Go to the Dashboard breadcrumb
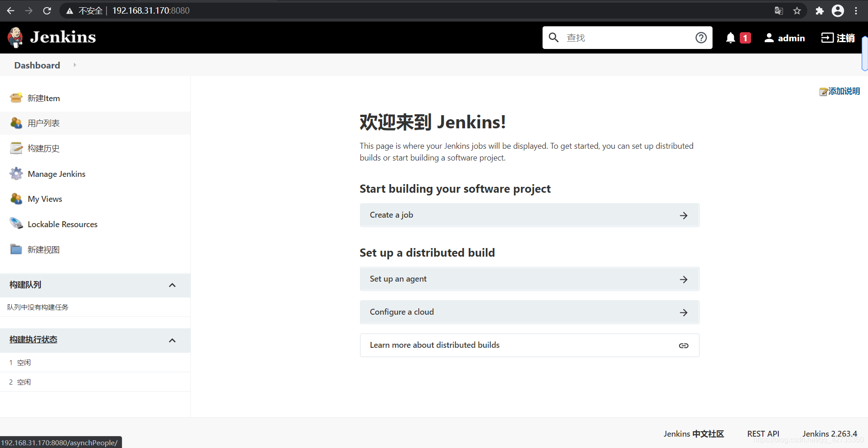The image size is (868, 448). 37,65
